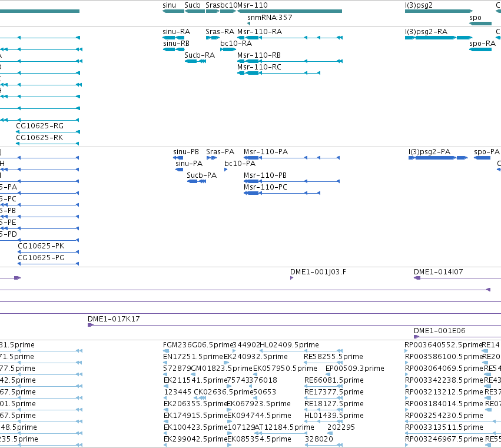
Task: Select the Msr-110-RA transcript label
Action: pyautogui.click(x=260, y=32)
